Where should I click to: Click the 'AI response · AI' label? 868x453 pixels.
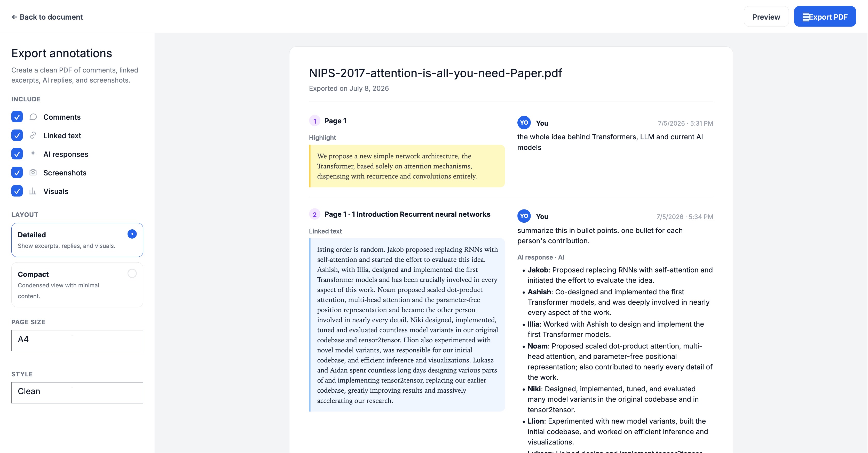[540, 257]
